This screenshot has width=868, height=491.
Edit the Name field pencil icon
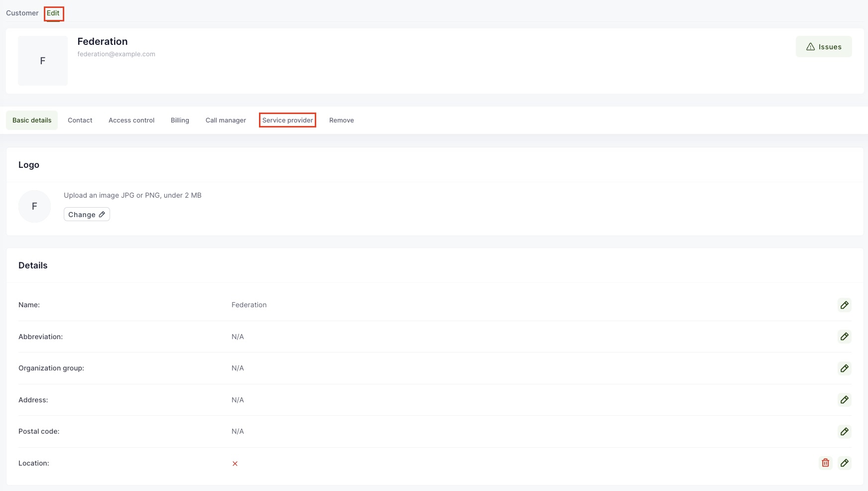(844, 305)
